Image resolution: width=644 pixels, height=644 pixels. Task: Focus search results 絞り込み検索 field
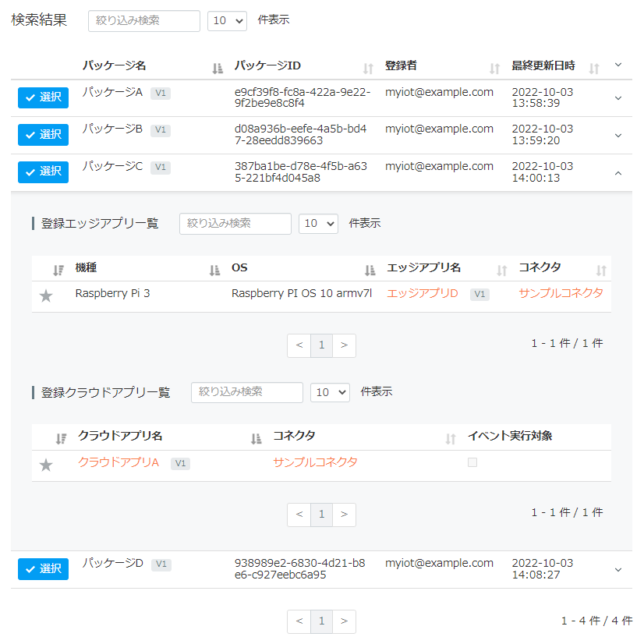click(x=144, y=21)
